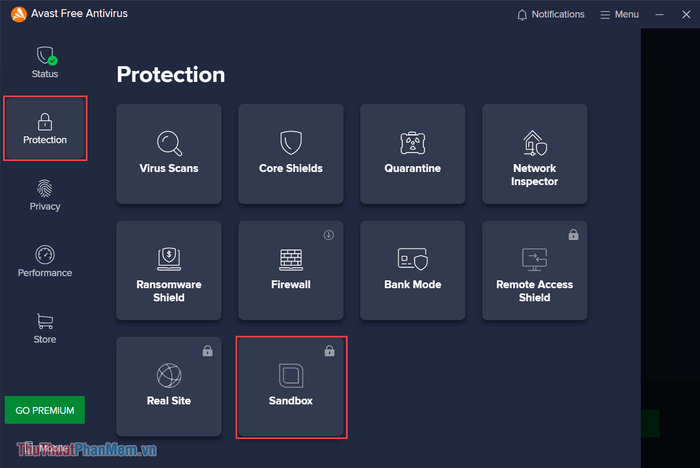
Task: Click the hamburger Menu icon
Action: pos(605,15)
